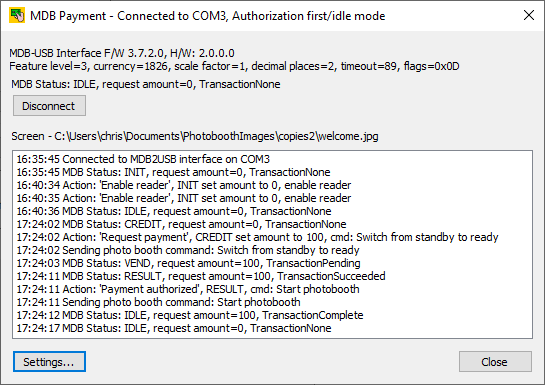Click the Screen welcome.jpg file path label
The width and height of the screenshot is (545, 385).
pyautogui.click(x=195, y=136)
